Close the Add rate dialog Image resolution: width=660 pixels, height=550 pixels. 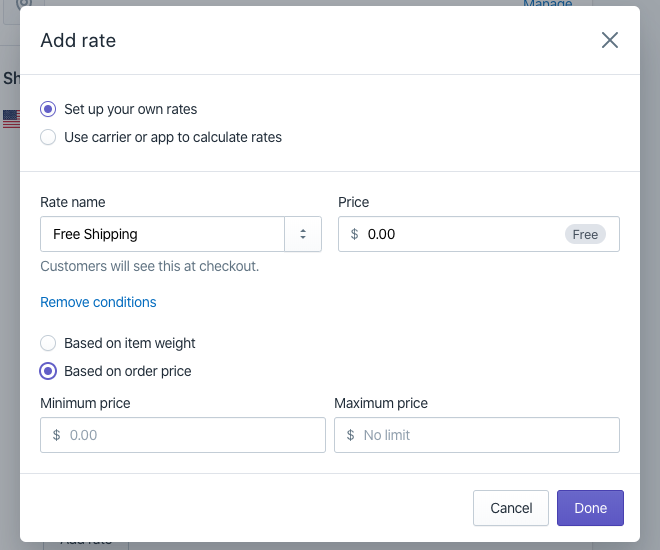coord(609,40)
